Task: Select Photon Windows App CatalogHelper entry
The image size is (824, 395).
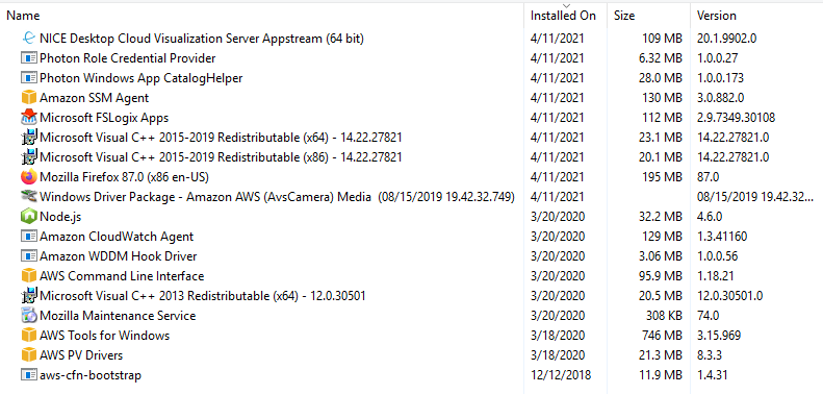Action: [141, 78]
